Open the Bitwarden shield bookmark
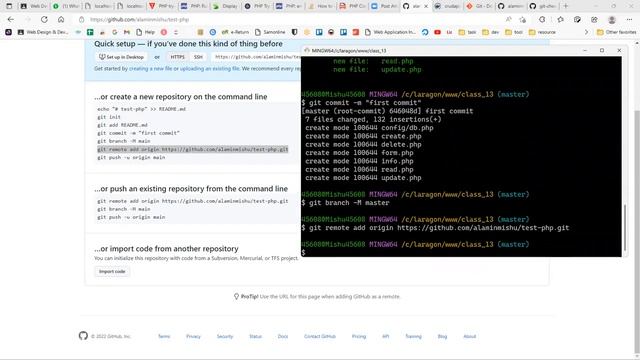The image size is (640, 360). tap(294, 32)
